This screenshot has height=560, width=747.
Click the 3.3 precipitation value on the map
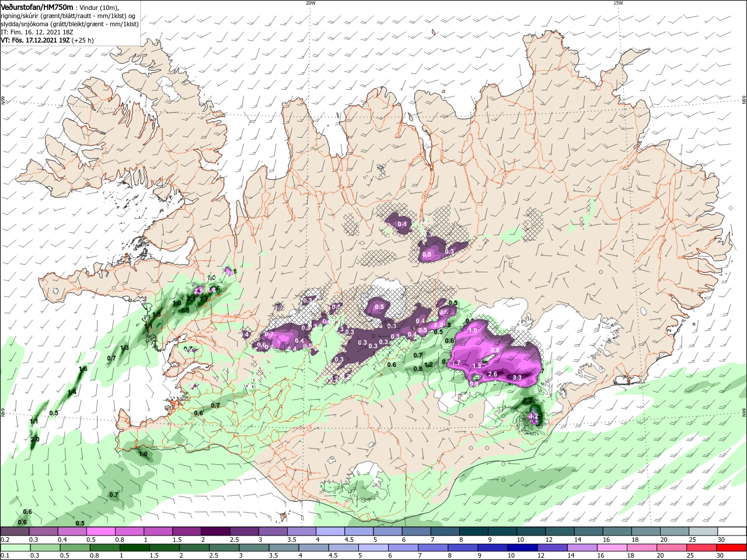[x=516, y=377]
